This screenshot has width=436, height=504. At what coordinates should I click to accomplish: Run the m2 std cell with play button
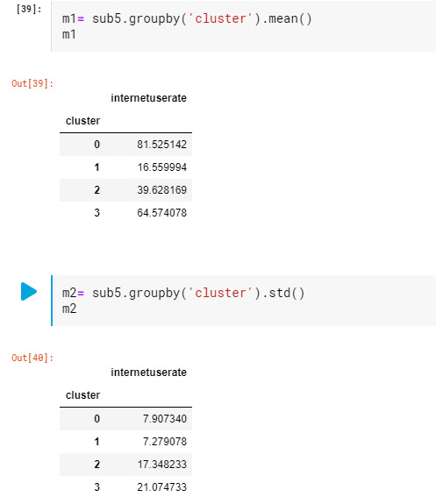pos(29,291)
